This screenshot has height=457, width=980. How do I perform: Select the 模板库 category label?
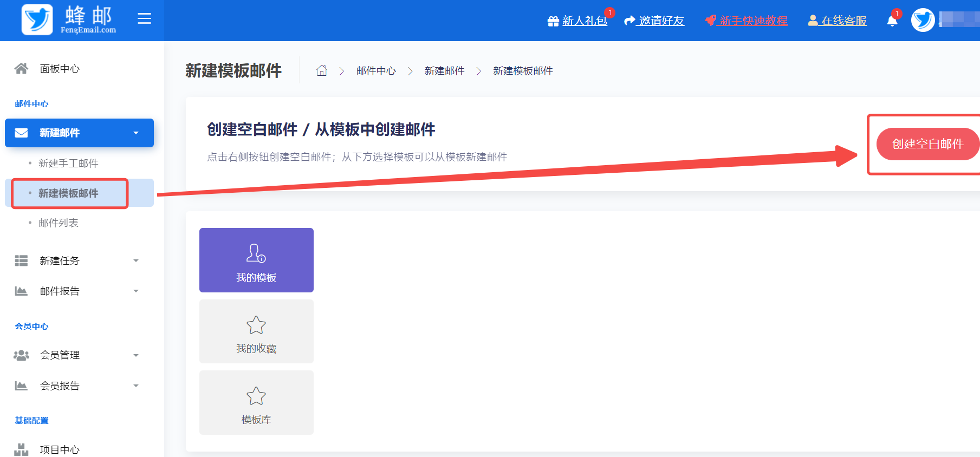[256, 420]
